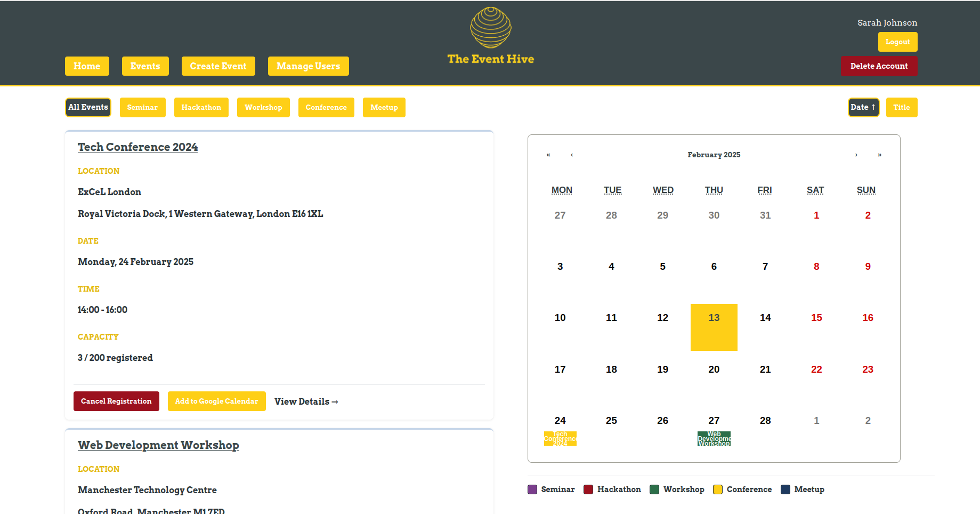
Task: Go to previous month in calendar
Action: (x=572, y=155)
